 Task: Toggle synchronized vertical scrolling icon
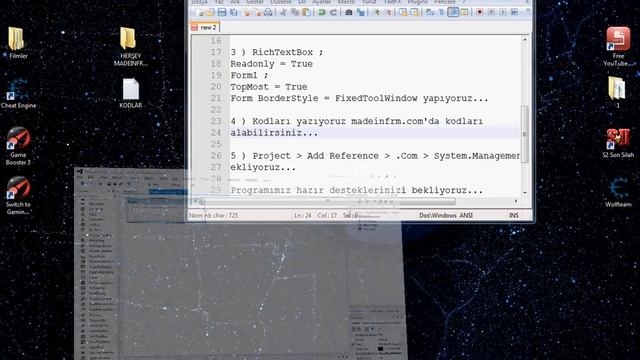pyautogui.click(x=403, y=12)
